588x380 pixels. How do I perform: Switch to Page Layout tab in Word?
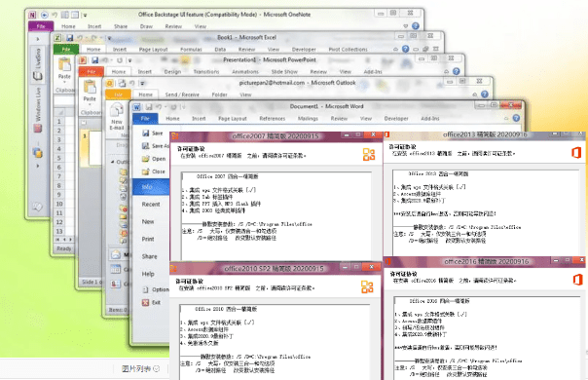pyautogui.click(x=233, y=119)
